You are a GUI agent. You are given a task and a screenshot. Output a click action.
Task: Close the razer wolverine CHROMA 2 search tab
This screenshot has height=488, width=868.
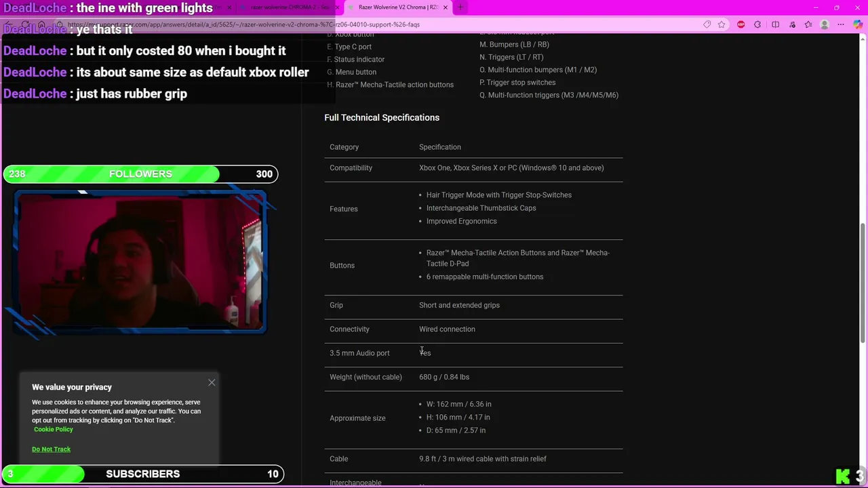(338, 7)
